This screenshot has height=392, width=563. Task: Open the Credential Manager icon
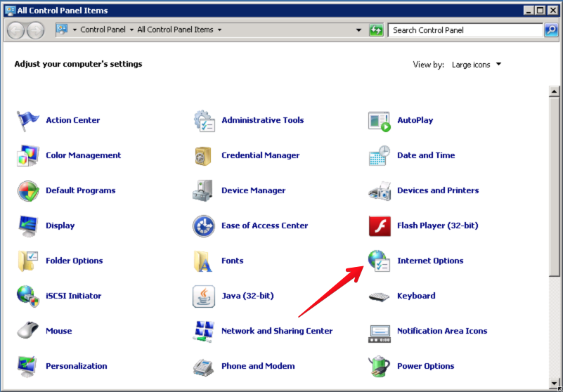coord(204,156)
